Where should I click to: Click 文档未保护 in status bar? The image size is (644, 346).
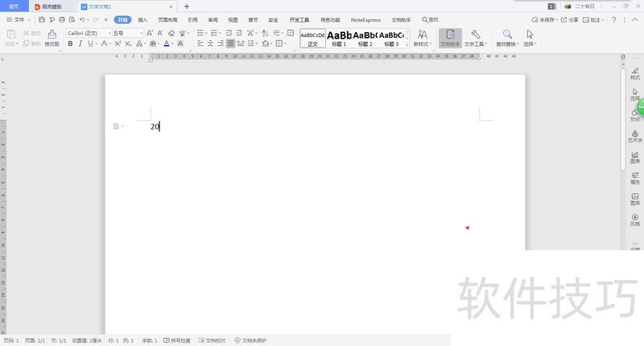250,340
